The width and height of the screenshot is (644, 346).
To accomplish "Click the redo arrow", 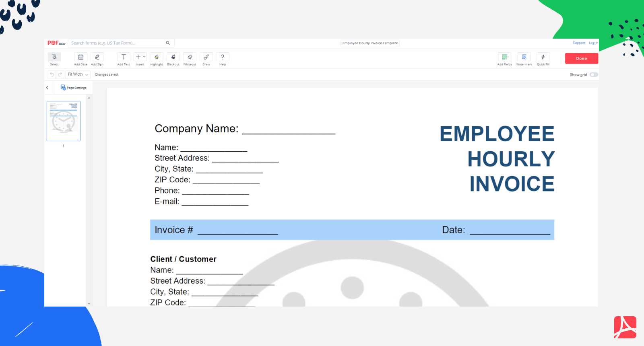I will 60,74.
